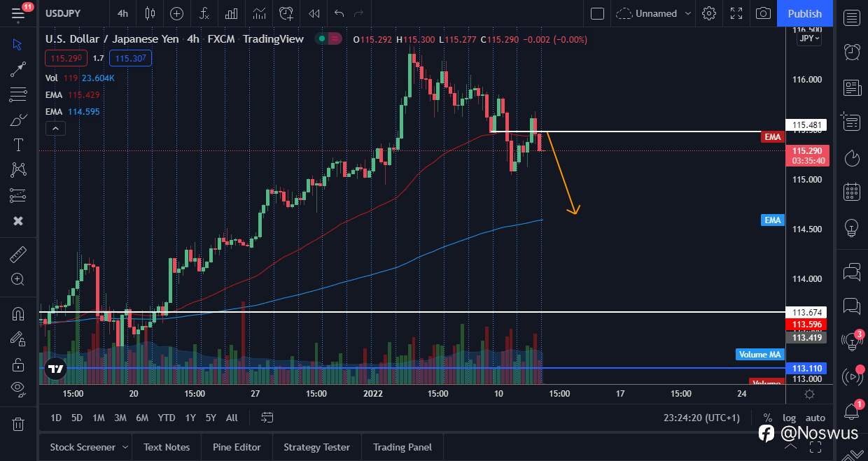Select the XABCD pattern tool
Image resolution: width=868 pixels, height=461 pixels.
(17, 170)
